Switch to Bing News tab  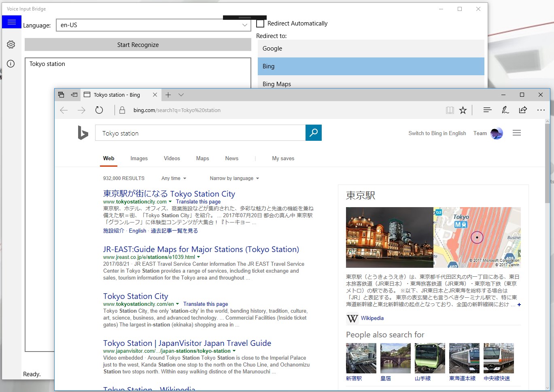232,159
